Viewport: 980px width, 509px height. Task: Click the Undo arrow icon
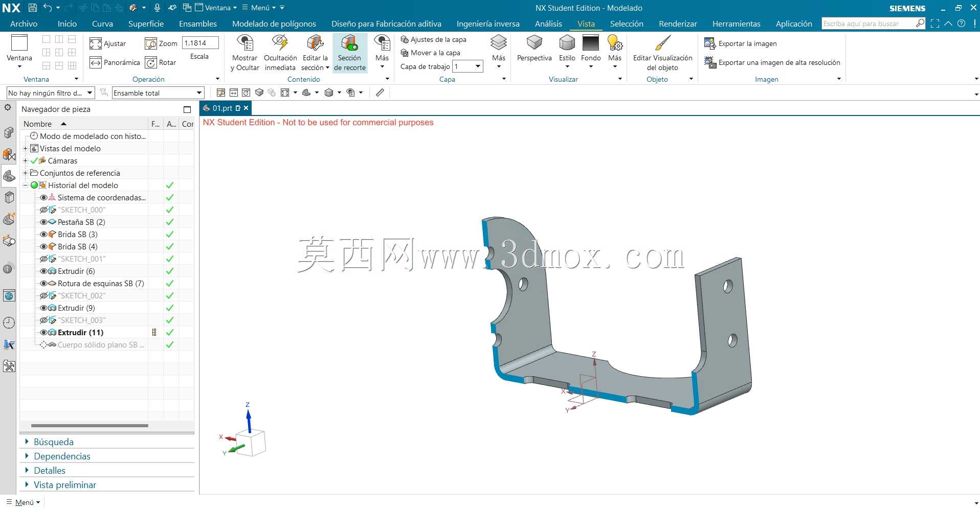[x=48, y=8]
